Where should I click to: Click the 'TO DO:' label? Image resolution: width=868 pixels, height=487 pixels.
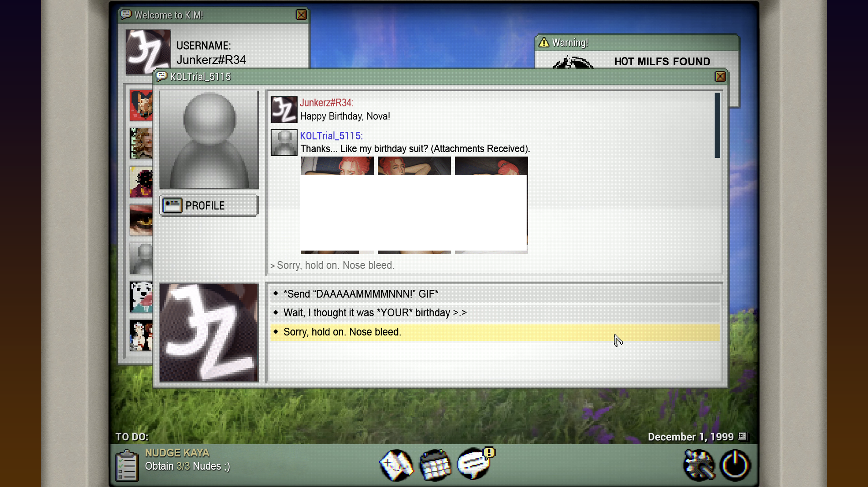(x=132, y=437)
